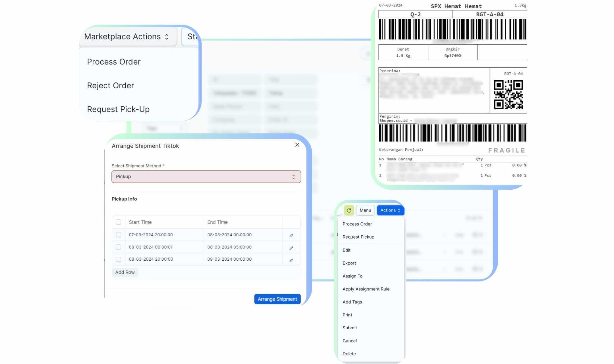Open the Marketplace Actions dropdown
The height and width of the screenshot is (364, 614).
[x=127, y=36]
